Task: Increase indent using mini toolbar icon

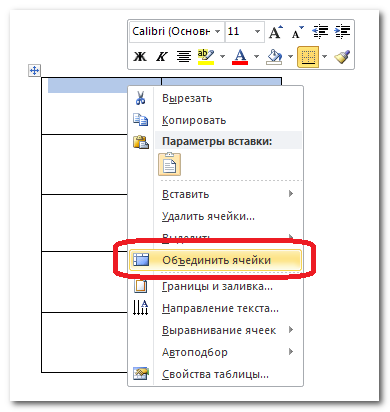Action: pyautogui.click(x=342, y=32)
